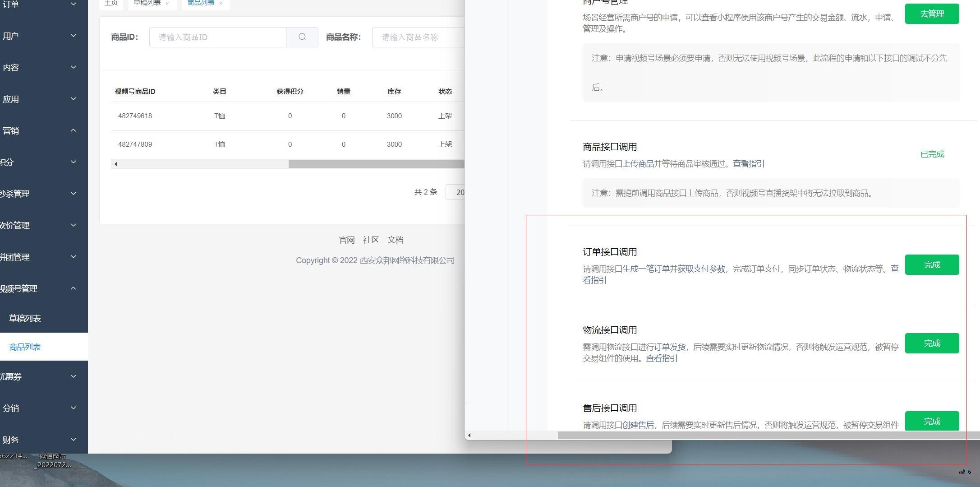Expand the 应用 sidebar menu

[74, 99]
